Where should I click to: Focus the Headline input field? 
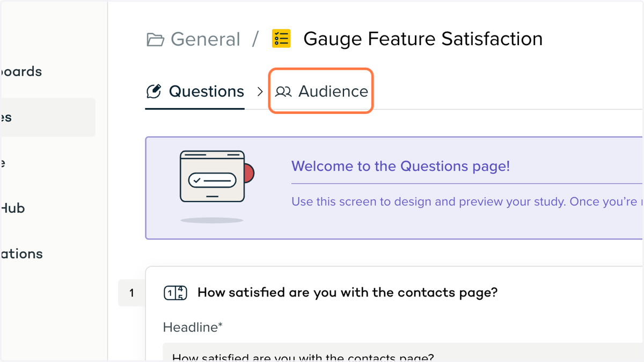(x=402, y=352)
